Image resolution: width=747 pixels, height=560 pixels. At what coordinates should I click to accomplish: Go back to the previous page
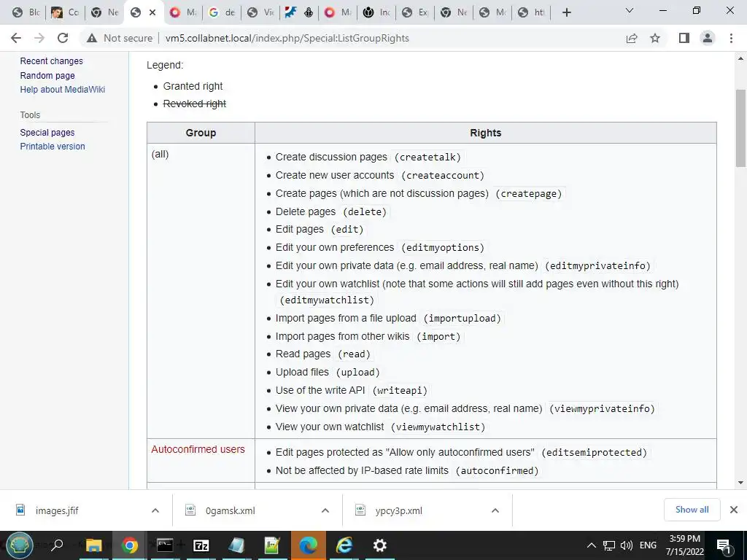pyautogui.click(x=16, y=38)
